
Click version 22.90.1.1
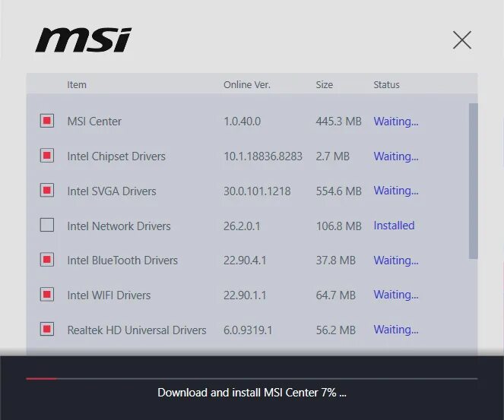[x=245, y=295]
